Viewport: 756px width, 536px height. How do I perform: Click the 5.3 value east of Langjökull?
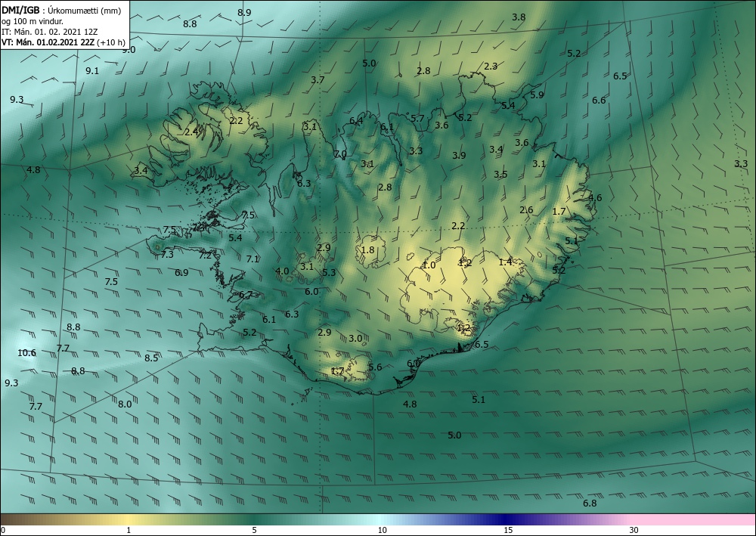pyautogui.click(x=329, y=273)
